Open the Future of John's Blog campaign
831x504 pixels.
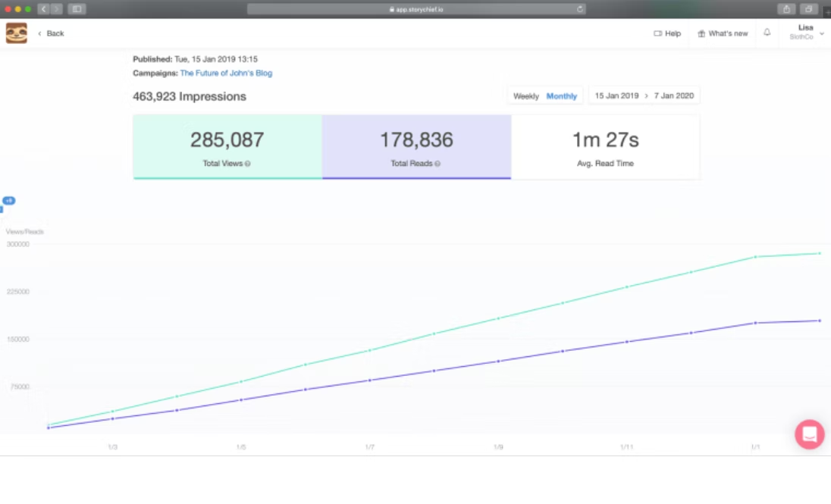(226, 73)
